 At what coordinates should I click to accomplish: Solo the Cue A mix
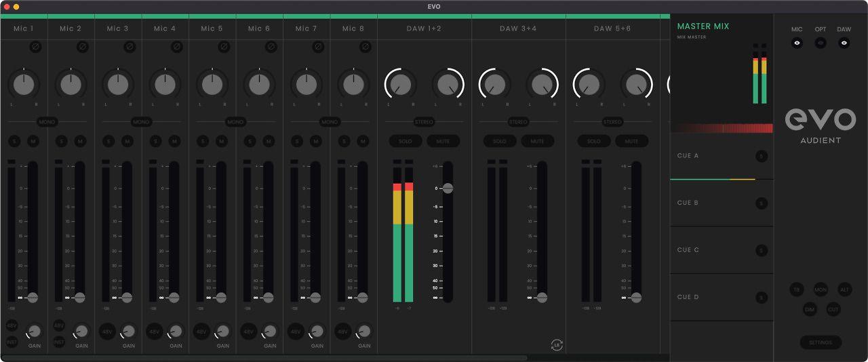(762, 156)
